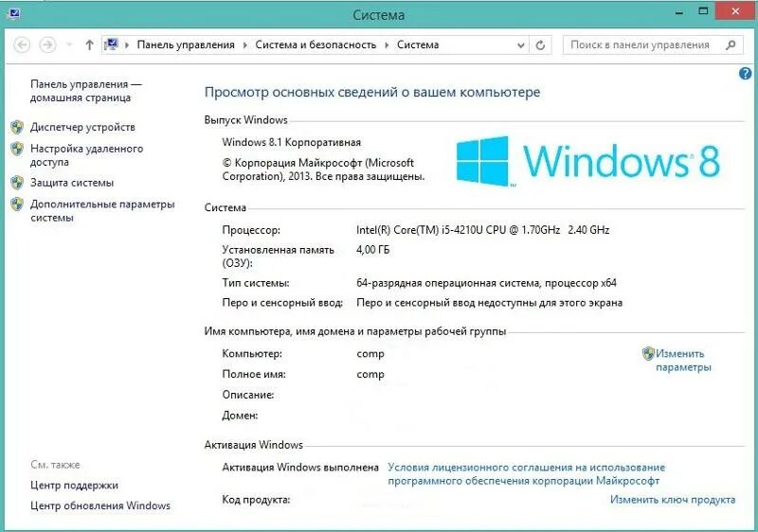Click the heading 'Просмотр основных сведений о вашем компьютере'

pos(372,92)
